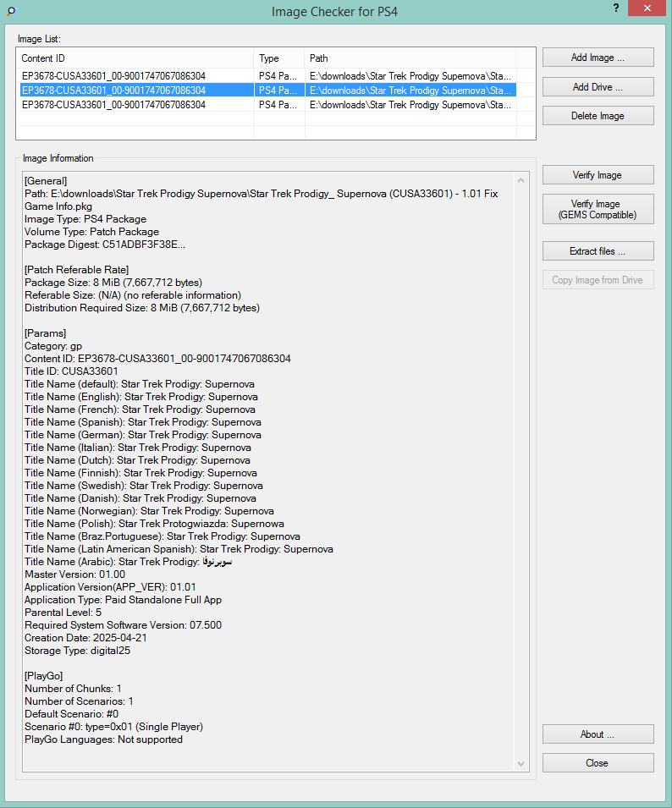Click 'Scenario #0: type=0x01 (Single Player)'
The width and height of the screenshot is (672, 808).
(x=114, y=727)
